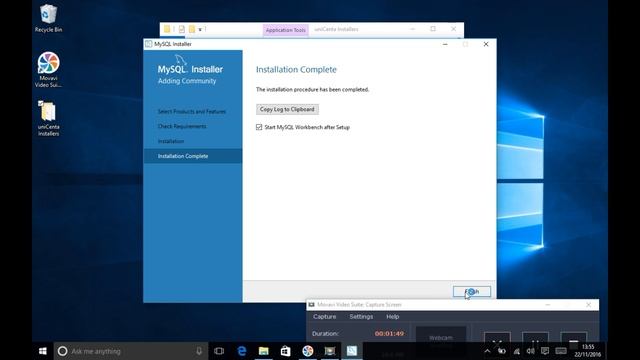This screenshot has height=360, width=640.
Task: Launch Microsoft Edge from taskbar
Action: click(x=242, y=351)
